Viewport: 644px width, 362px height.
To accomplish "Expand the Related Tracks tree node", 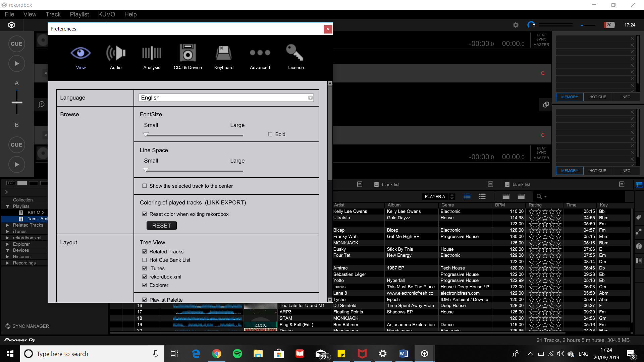I will tap(7, 225).
